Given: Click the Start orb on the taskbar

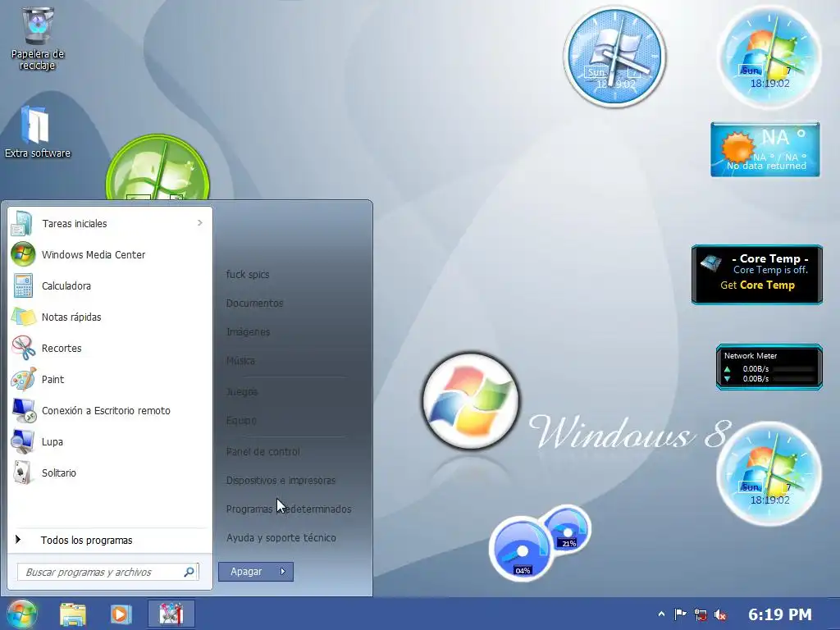Looking at the screenshot, I should tap(21, 614).
